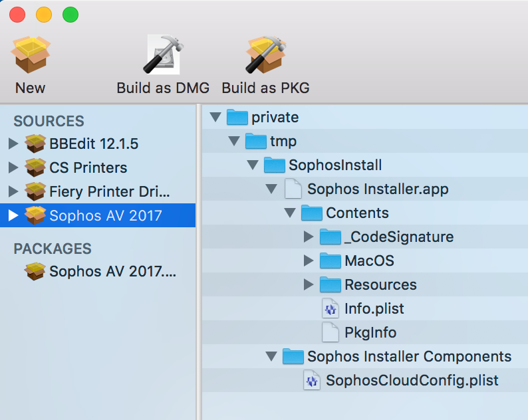
Task: Collapse the private folder
Action: tap(215, 117)
